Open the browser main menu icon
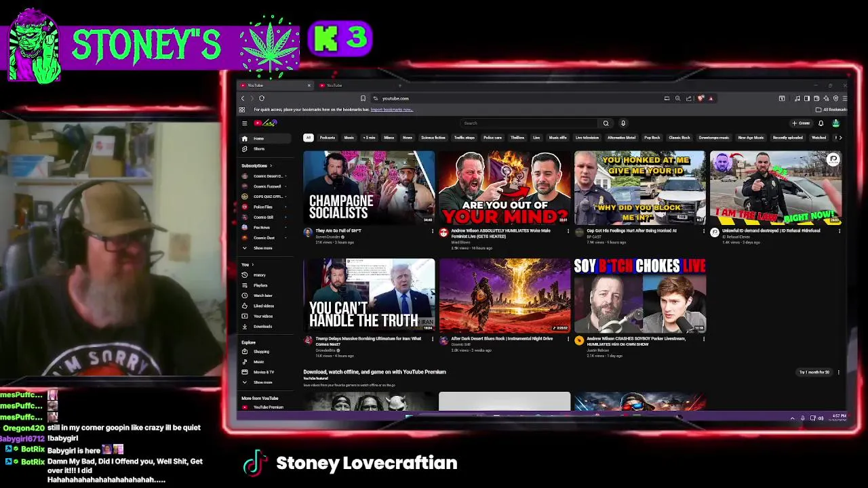This screenshot has height=488, width=868. pos(844,98)
